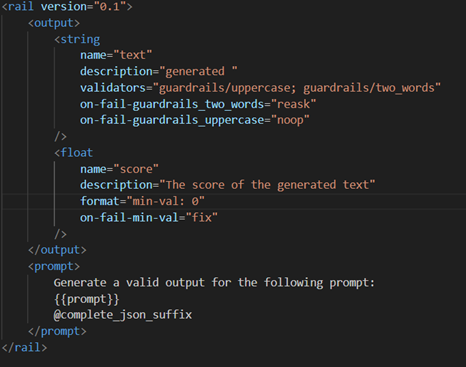Click the rail version opening tag
The height and width of the screenshot is (367, 466).
[x=67, y=7]
